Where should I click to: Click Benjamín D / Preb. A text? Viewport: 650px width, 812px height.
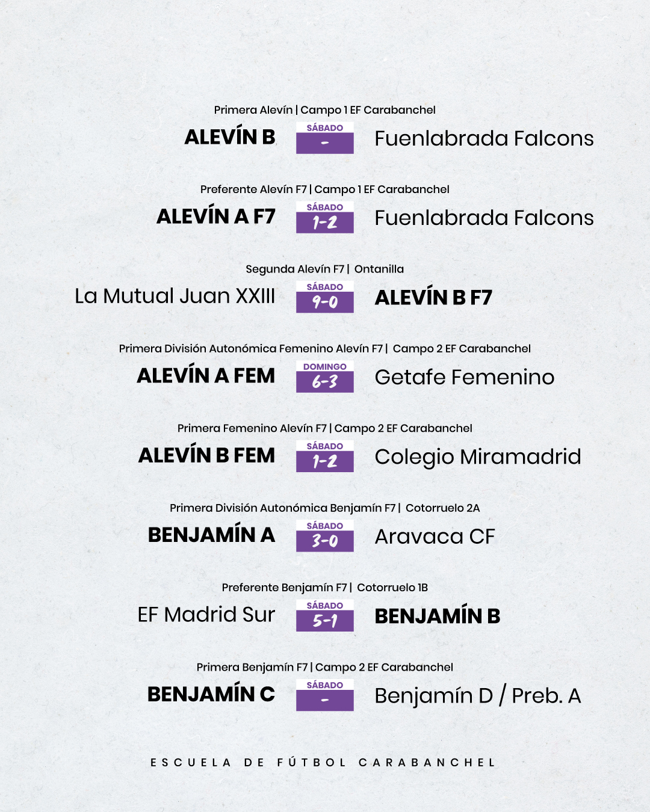point(477,696)
